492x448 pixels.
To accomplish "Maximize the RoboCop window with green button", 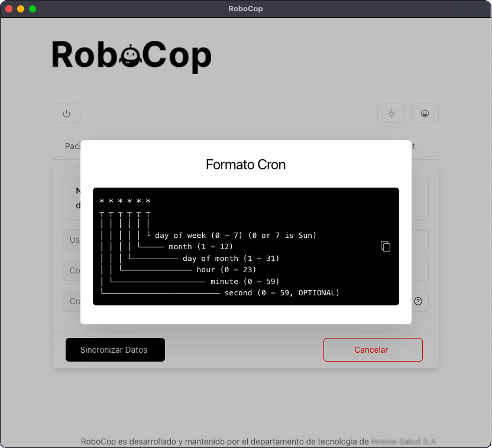I will coord(33,9).
